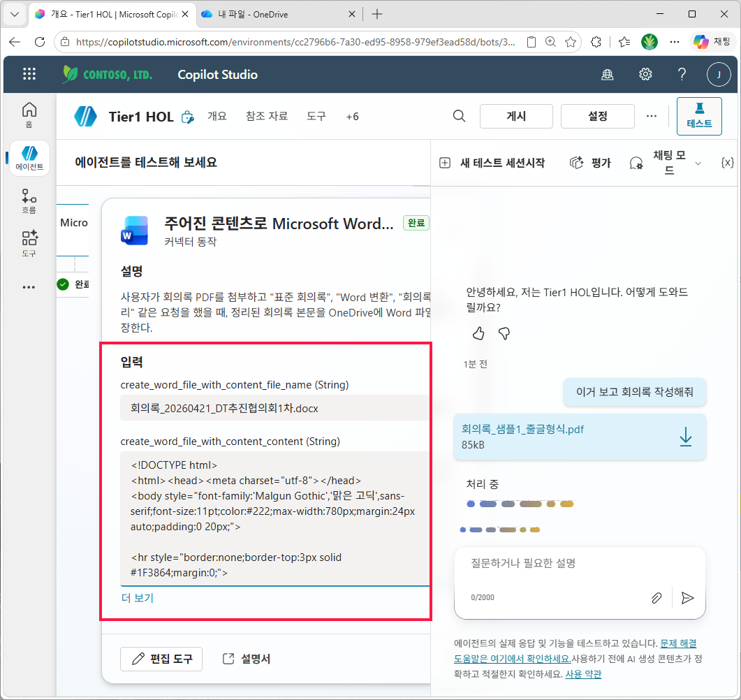Click the browser address bar URL

[295, 42]
